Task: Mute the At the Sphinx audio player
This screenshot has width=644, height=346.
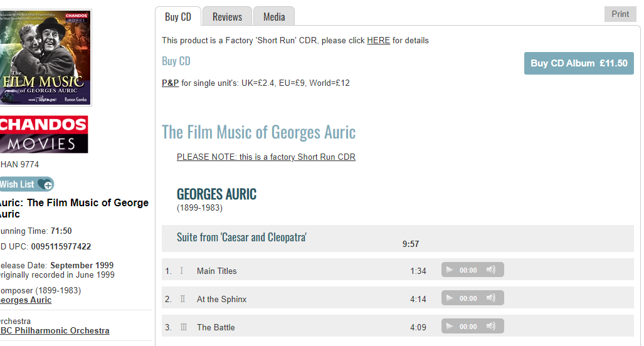Action: tap(491, 298)
